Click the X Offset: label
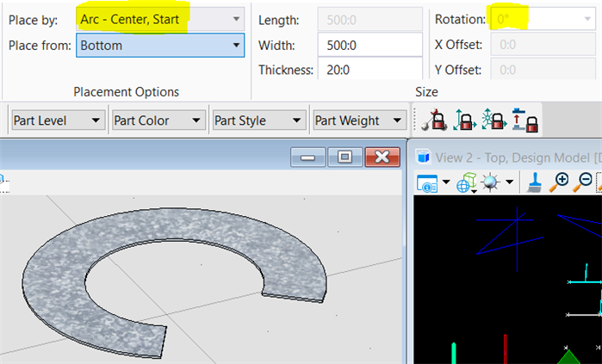The width and height of the screenshot is (602, 364). pos(458,45)
